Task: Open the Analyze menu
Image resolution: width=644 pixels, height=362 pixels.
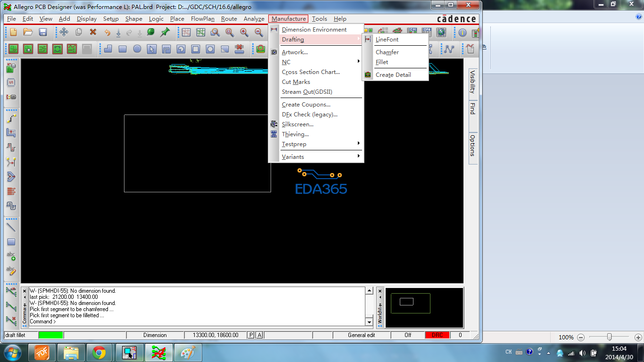Action: 254,19
